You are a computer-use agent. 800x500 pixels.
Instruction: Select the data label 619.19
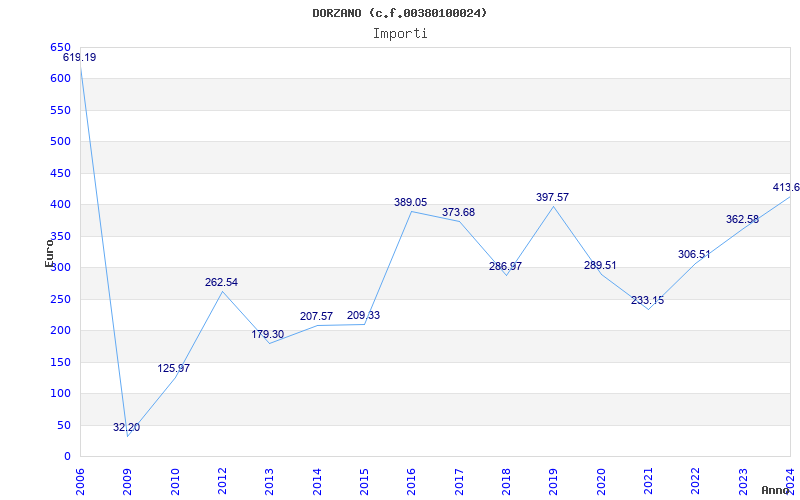tap(80, 58)
